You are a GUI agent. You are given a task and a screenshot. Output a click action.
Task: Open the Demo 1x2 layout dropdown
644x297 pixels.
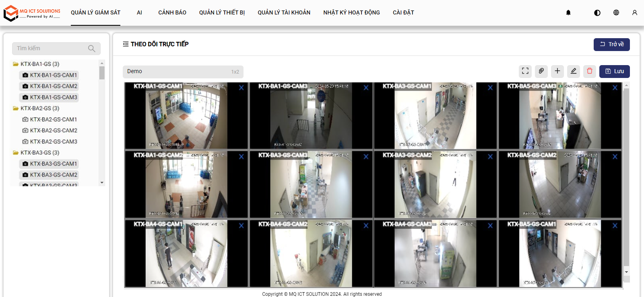(183, 72)
